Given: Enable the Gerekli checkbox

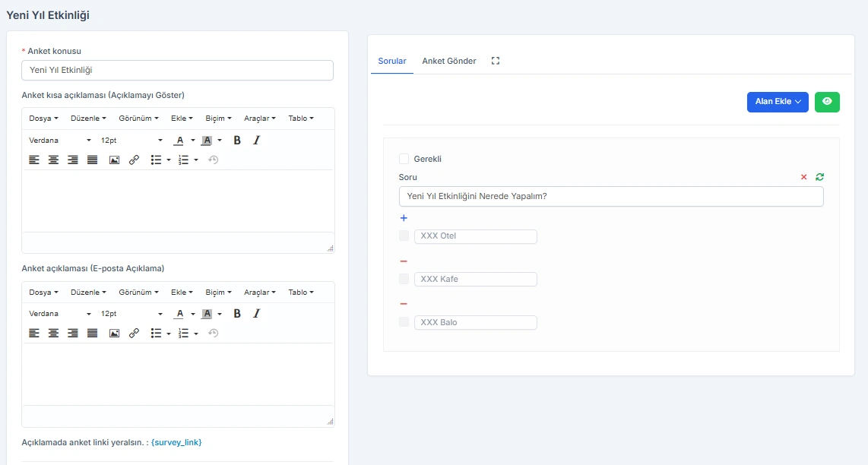Looking at the screenshot, I should tap(404, 159).
